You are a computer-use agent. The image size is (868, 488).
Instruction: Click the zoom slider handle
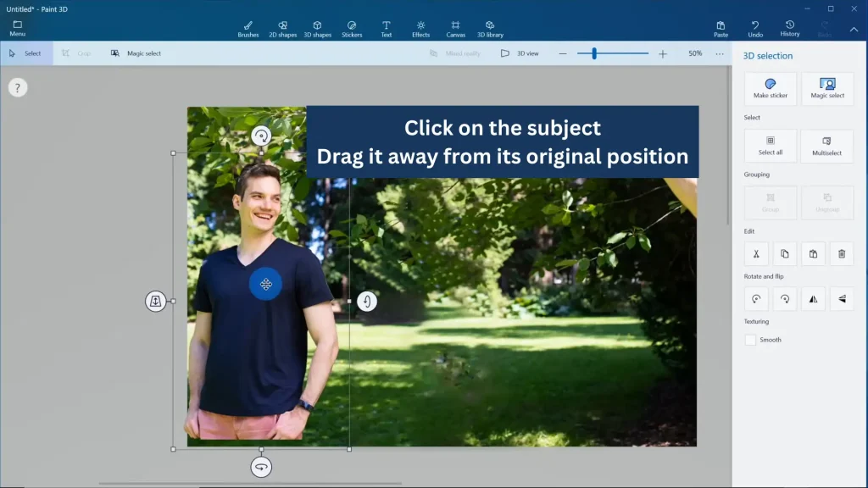tap(594, 53)
